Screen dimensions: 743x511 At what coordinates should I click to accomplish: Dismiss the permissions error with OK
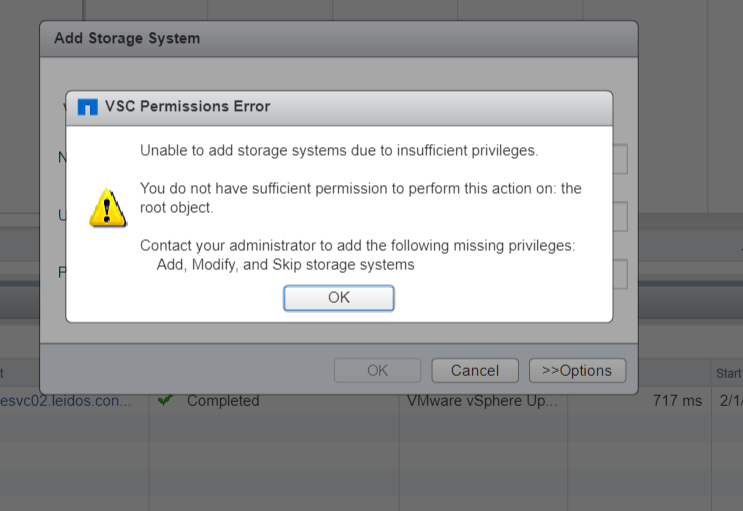point(338,298)
